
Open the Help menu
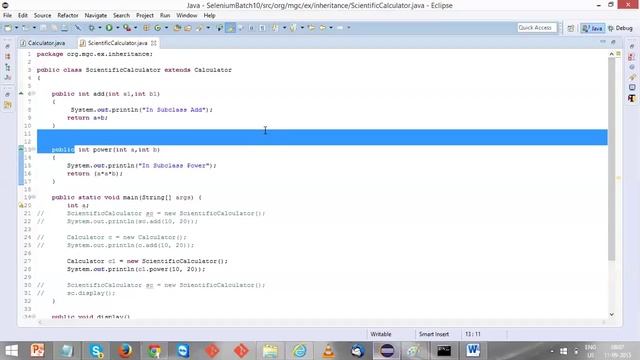tap(209, 16)
